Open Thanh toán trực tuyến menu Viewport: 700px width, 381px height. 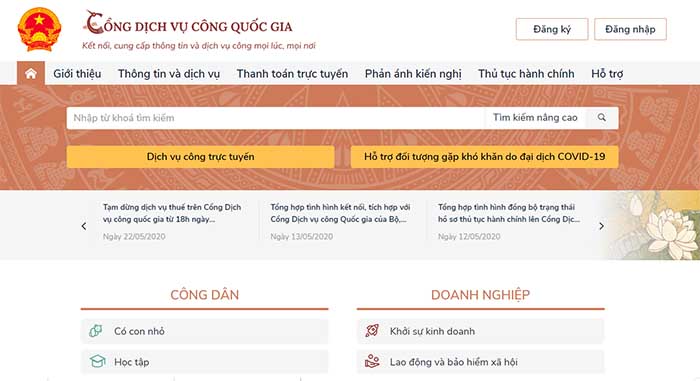click(292, 74)
